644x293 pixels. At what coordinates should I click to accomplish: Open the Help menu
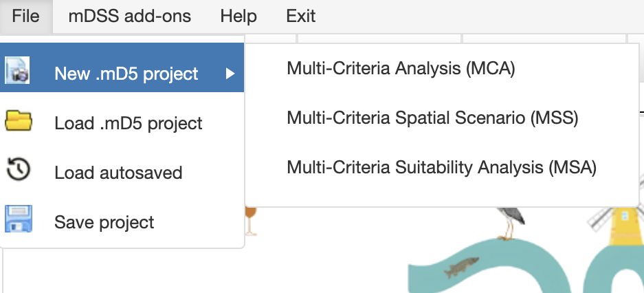click(238, 17)
